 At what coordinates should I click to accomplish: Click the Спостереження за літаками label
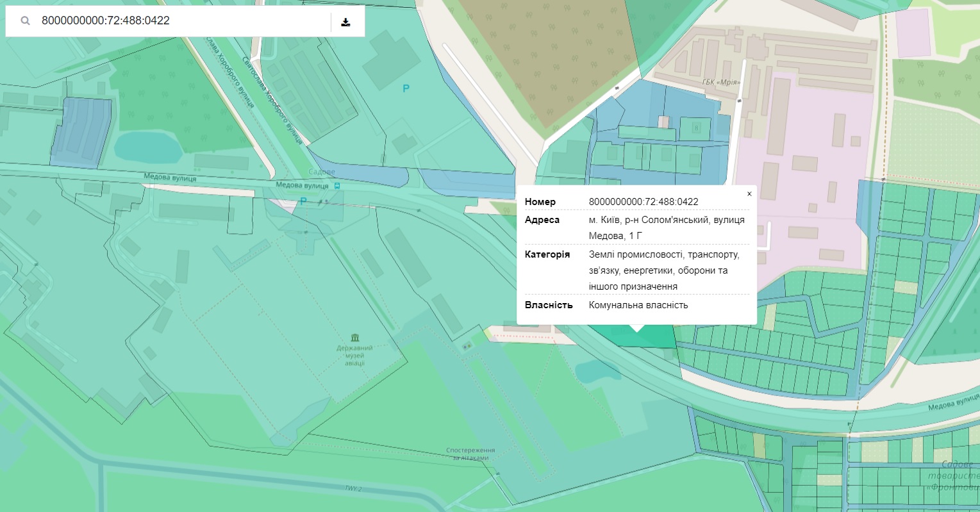470,454
